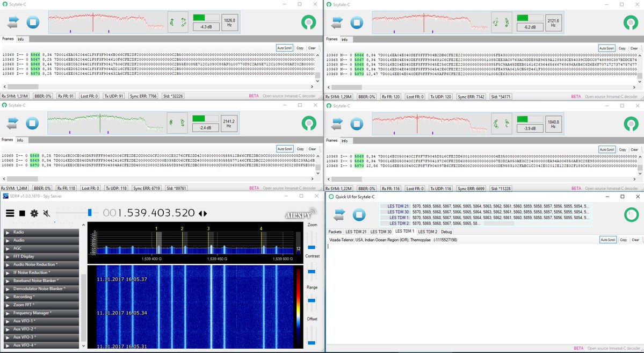The height and width of the screenshot is (353, 644).
Task: Click Copy in Quick UI window
Action: point(624,240)
